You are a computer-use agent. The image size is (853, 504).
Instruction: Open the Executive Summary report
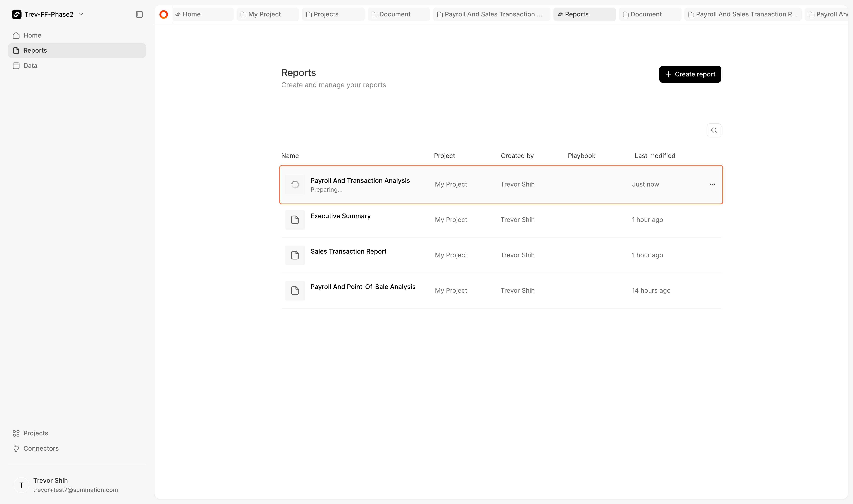click(501, 220)
